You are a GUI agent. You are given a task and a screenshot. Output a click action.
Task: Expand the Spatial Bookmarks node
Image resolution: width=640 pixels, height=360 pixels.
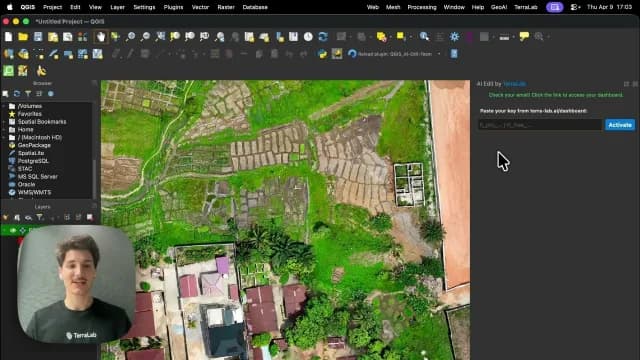pos(4,122)
